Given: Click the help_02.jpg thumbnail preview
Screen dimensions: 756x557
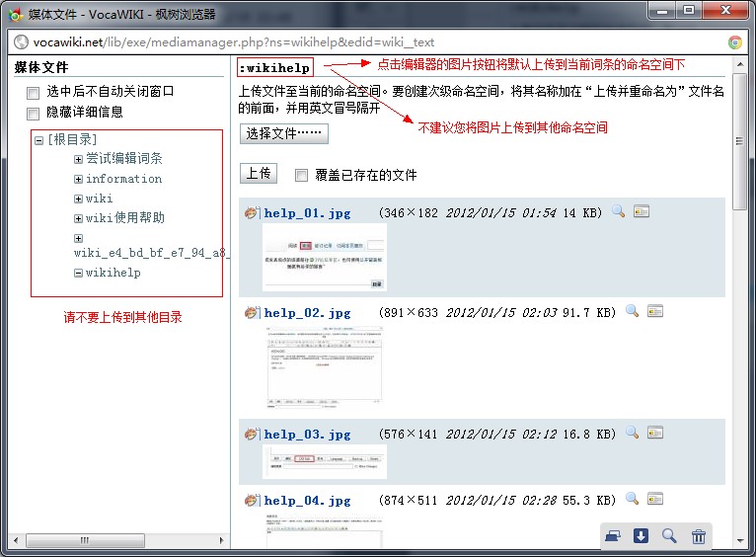Looking at the screenshot, I should coord(325,368).
